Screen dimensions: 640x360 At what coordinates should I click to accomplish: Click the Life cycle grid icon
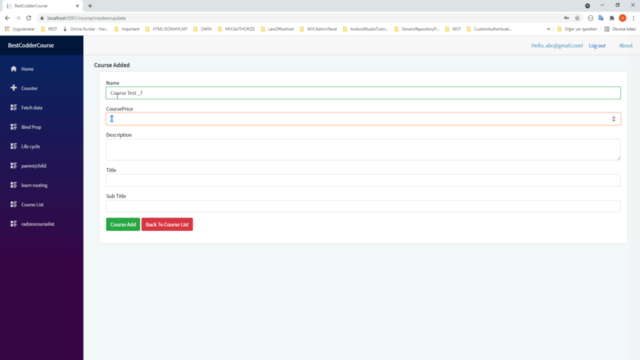point(13,146)
